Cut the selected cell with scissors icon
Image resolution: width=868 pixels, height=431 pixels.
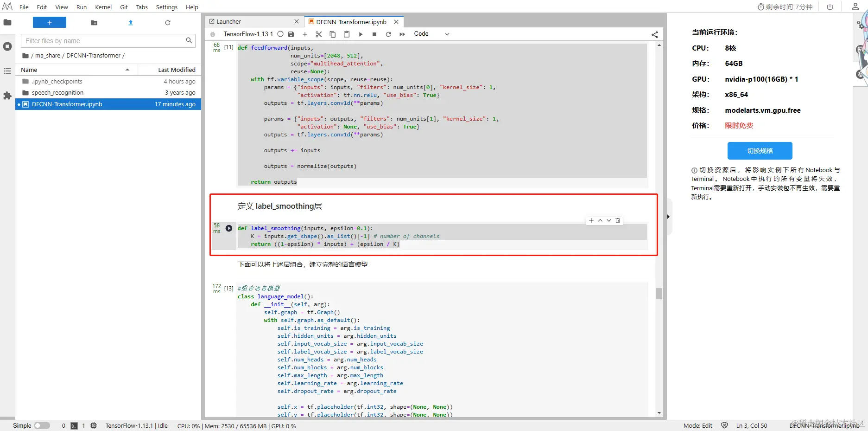coord(319,34)
